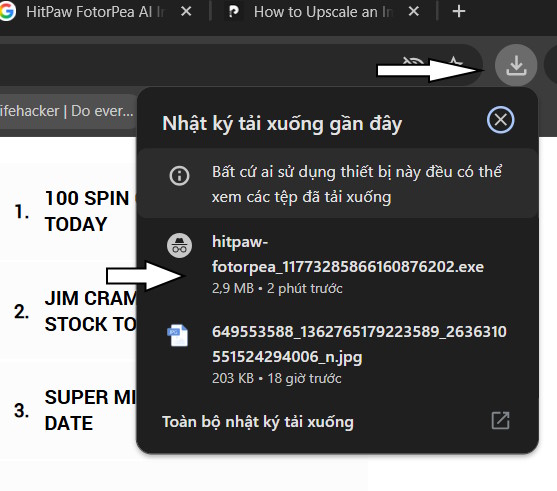Click the JPG file icon

[x=178, y=335]
